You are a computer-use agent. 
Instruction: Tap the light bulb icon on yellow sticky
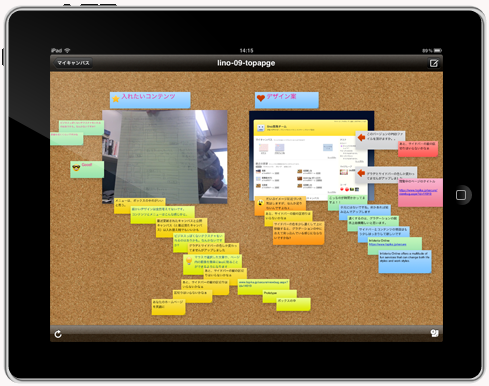pos(189,260)
